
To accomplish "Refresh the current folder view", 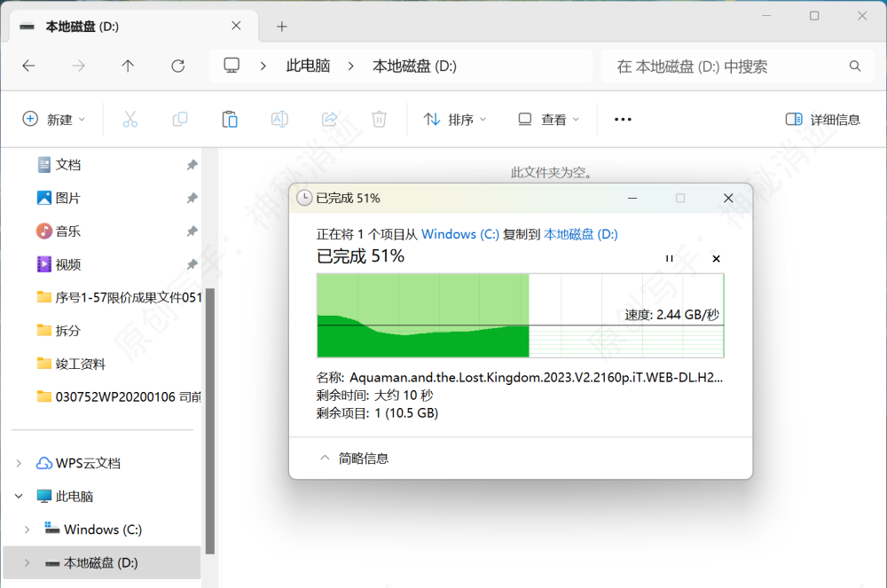I will 178,67.
